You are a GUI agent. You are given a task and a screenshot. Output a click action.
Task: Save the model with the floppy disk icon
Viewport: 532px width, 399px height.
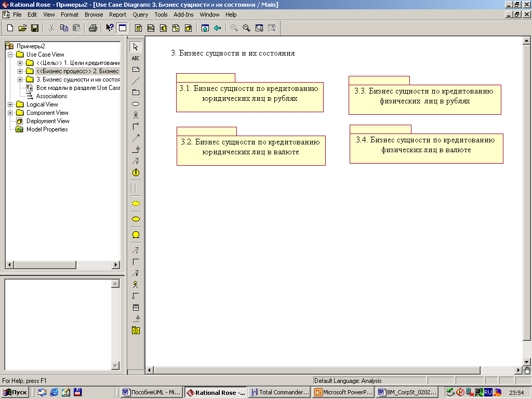coord(35,28)
